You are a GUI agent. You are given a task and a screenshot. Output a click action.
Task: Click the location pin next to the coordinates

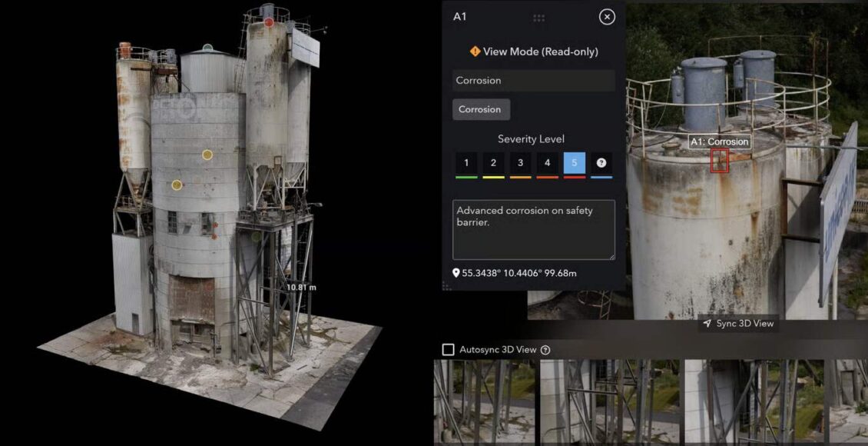(x=456, y=273)
